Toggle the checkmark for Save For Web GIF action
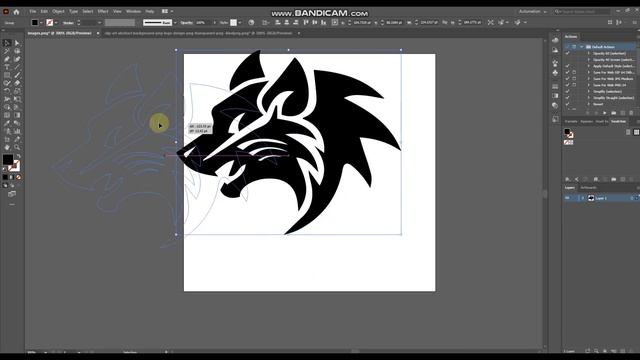Screen dimensions: 640x360 tap(567, 72)
